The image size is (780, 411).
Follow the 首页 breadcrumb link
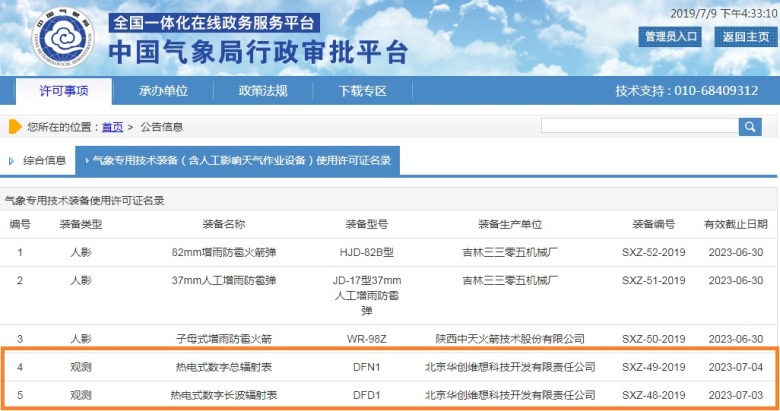coord(112,127)
